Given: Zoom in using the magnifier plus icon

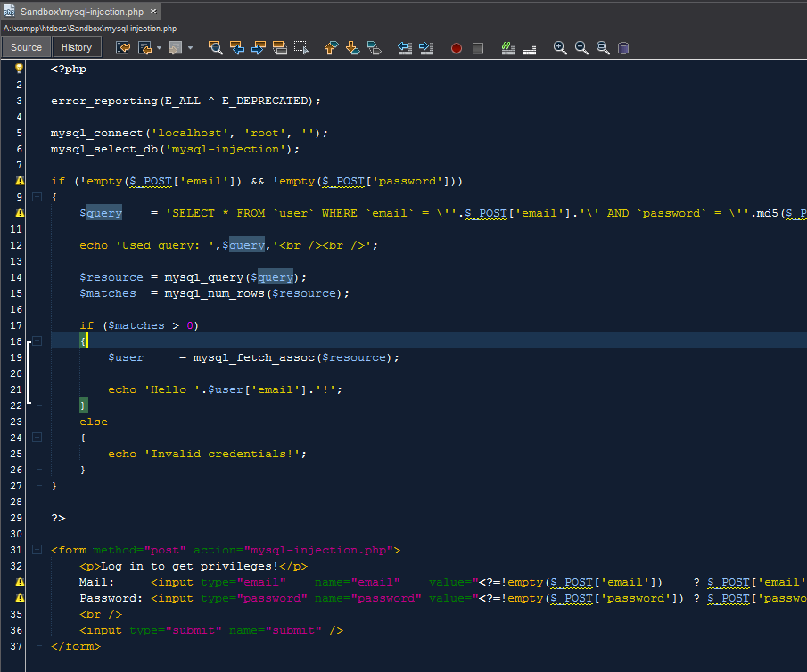Looking at the screenshot, I should [560, 48].
